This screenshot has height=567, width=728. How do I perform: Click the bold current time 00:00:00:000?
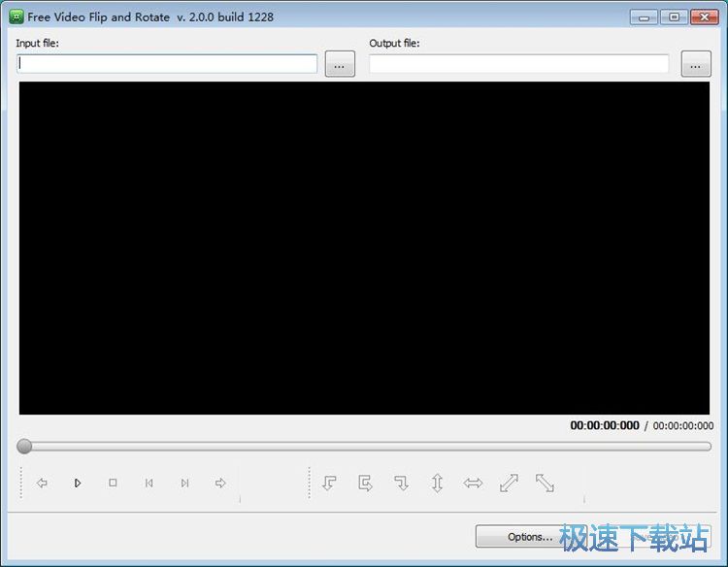pos(605,425)
